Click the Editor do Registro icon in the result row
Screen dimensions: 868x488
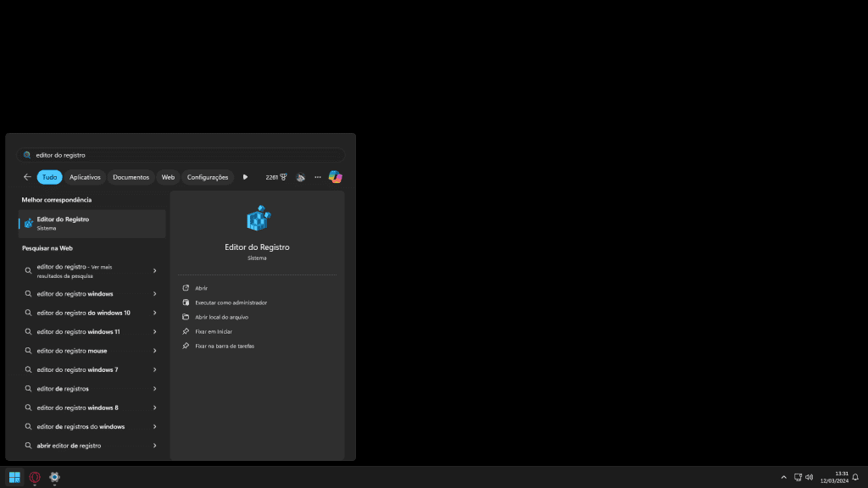coord(29,224)
